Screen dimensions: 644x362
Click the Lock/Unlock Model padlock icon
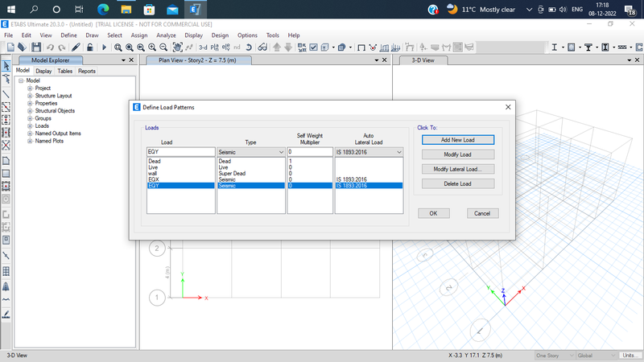pos(89,47)
